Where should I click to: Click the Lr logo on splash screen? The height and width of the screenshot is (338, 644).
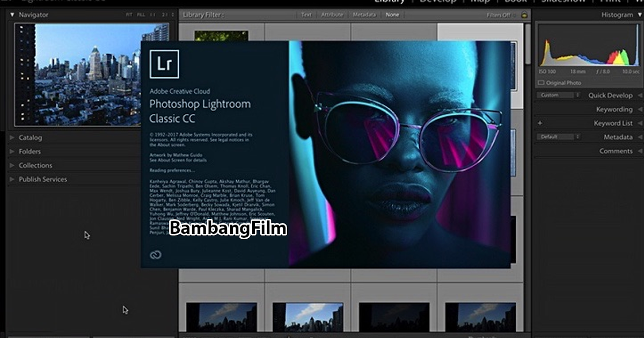[164, 64]
